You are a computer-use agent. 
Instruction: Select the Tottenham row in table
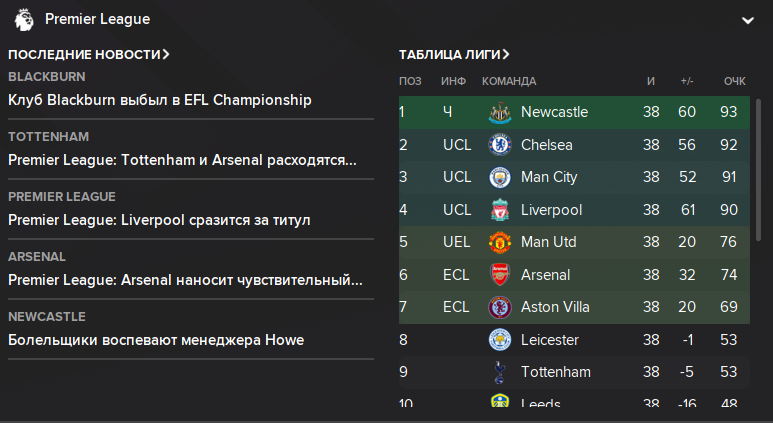click(574, 372)
